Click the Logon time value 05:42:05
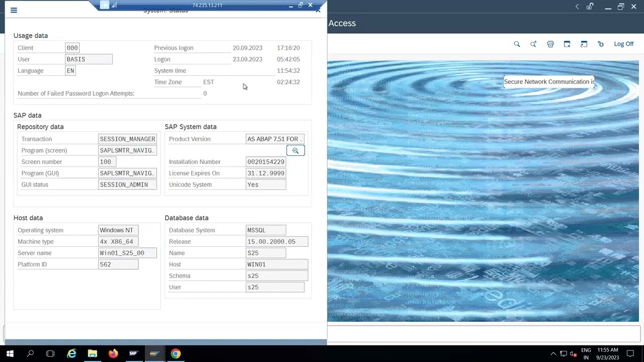The image size is (644, 362). click(288, 59)
